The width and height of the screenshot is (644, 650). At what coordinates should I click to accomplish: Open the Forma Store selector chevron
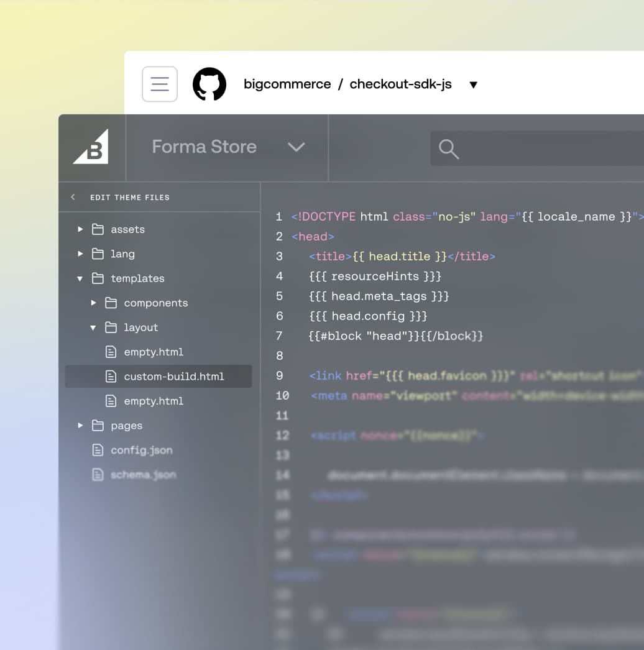coord(296,147)
